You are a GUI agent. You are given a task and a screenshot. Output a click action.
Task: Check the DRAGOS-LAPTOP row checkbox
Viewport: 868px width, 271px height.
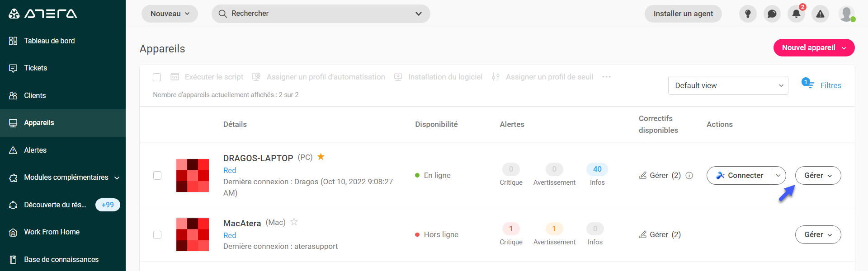157,175
